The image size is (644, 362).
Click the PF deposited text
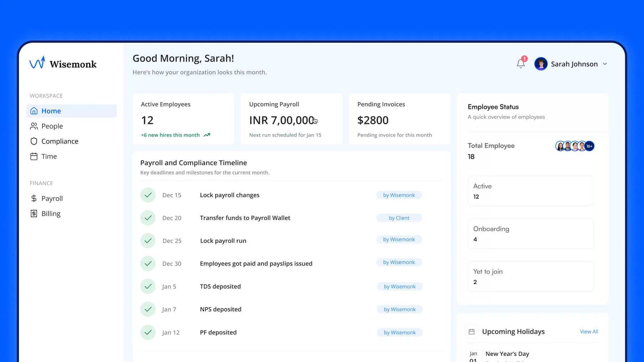(x=218, y=332)
